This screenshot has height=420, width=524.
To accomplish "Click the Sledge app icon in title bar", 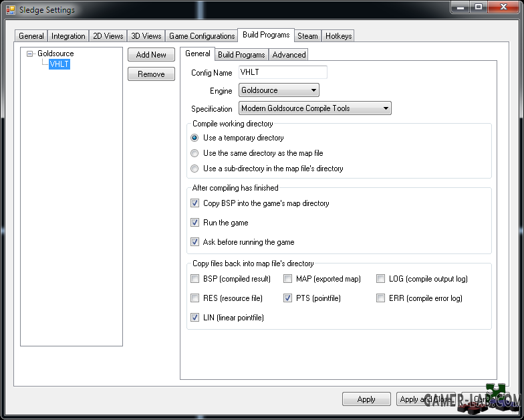I will tap(11, 10).
